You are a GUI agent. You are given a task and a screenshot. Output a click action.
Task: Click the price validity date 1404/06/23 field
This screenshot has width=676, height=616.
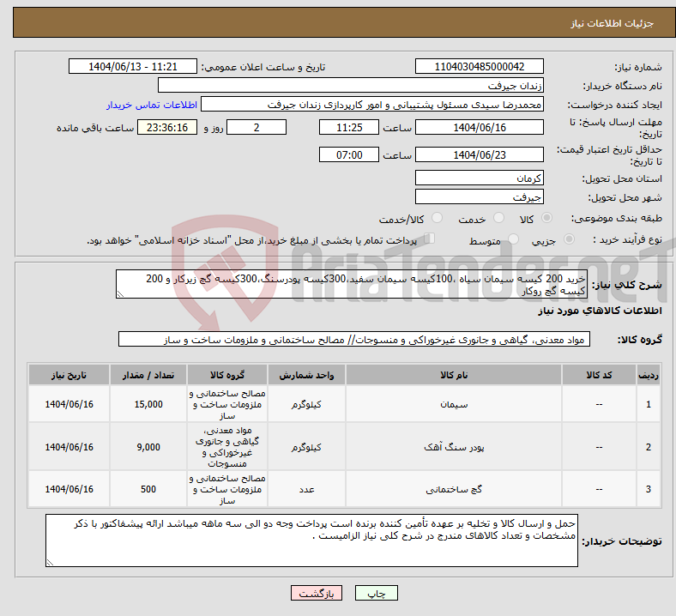(479, 154)
